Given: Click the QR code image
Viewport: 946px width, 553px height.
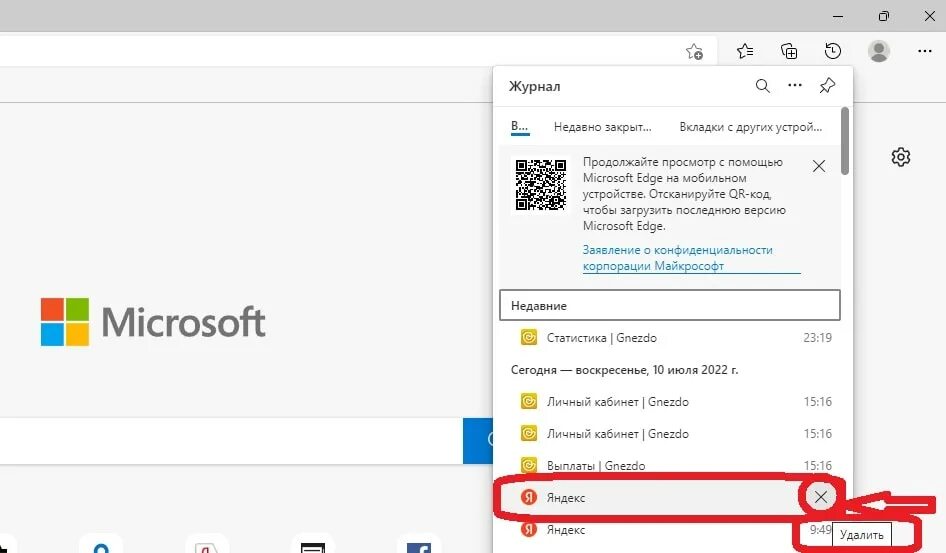Looking at the screenshot, I should (541, 185).
